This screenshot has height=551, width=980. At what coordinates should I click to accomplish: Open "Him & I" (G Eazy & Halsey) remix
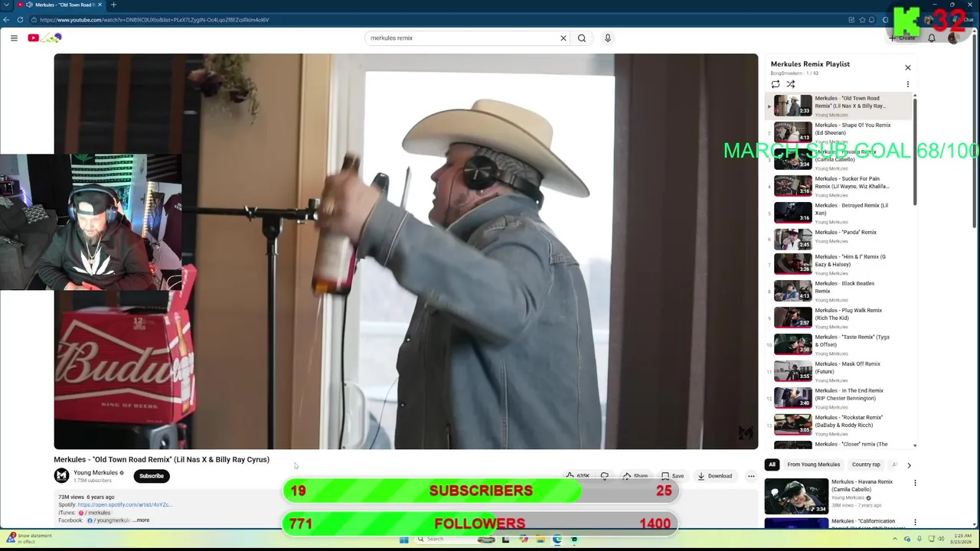coord(838,264)
